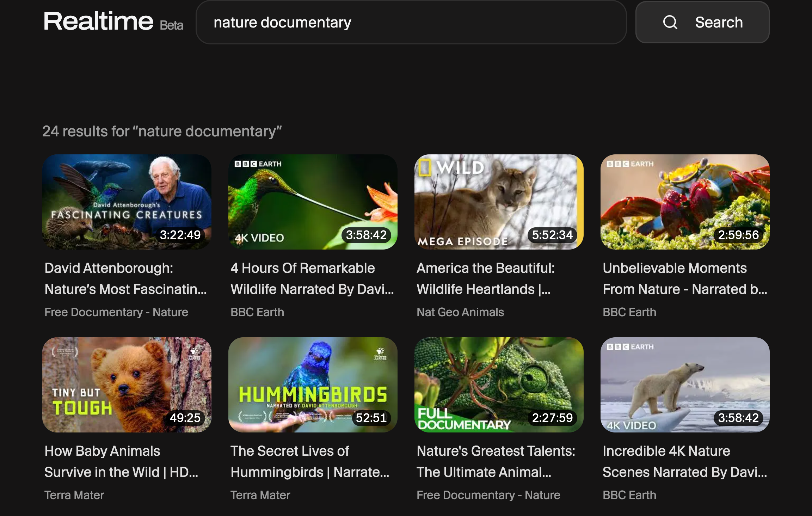Click the 49:25 duration badge

click(x=185, y=418)
